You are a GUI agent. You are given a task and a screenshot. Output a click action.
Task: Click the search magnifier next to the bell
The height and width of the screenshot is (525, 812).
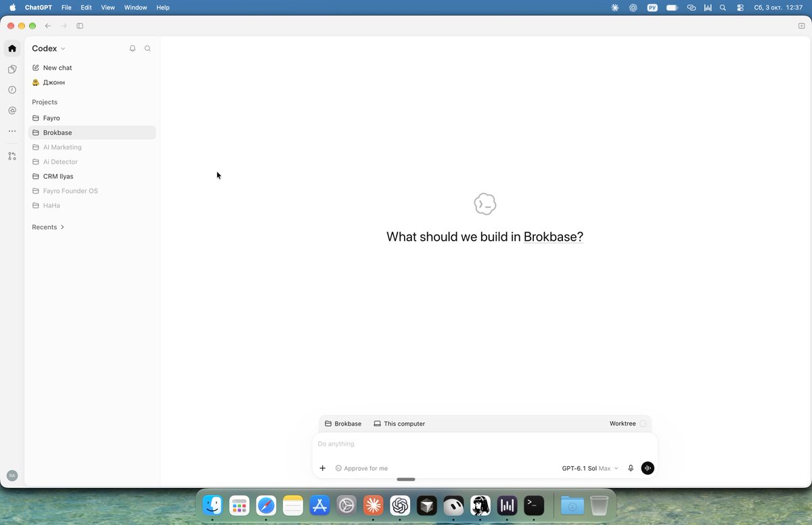[148, 49]
